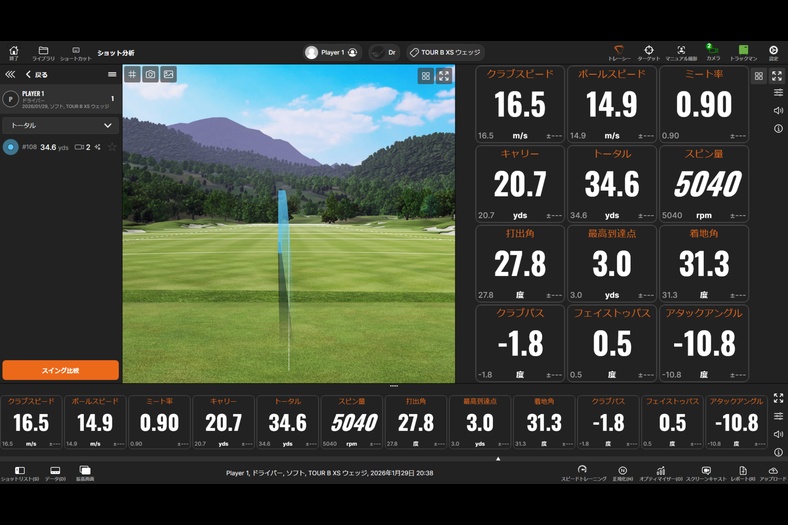Go back using the 戻る button
This screenshot has height=525, width=788.
pos(36,75)
